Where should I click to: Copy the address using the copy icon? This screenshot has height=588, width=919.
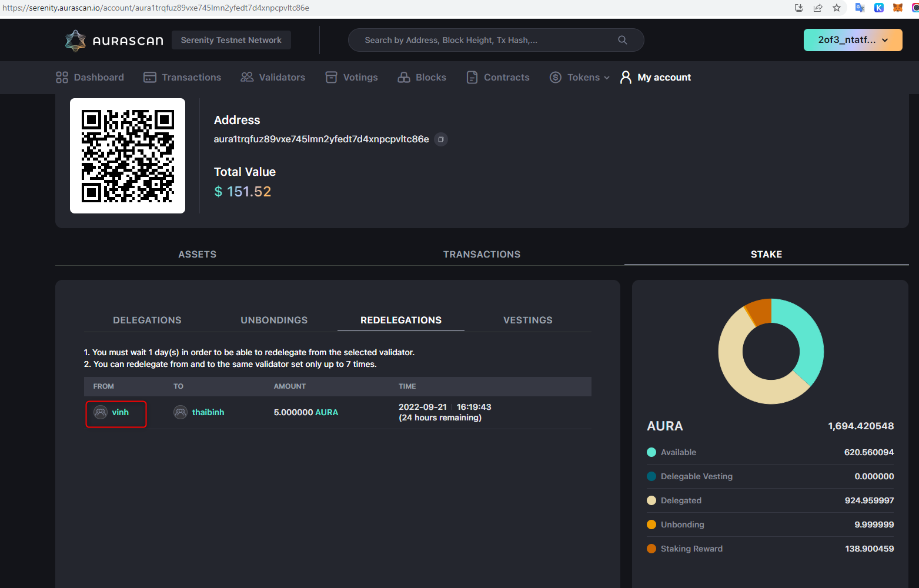tap(440, 139)
